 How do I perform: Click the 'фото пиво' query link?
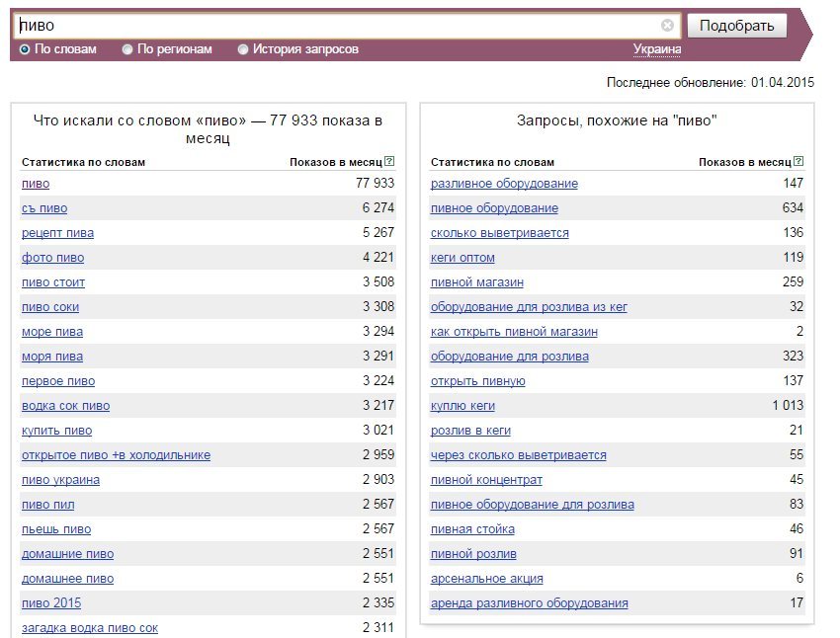pyautogui.click(x=52, y=258)
